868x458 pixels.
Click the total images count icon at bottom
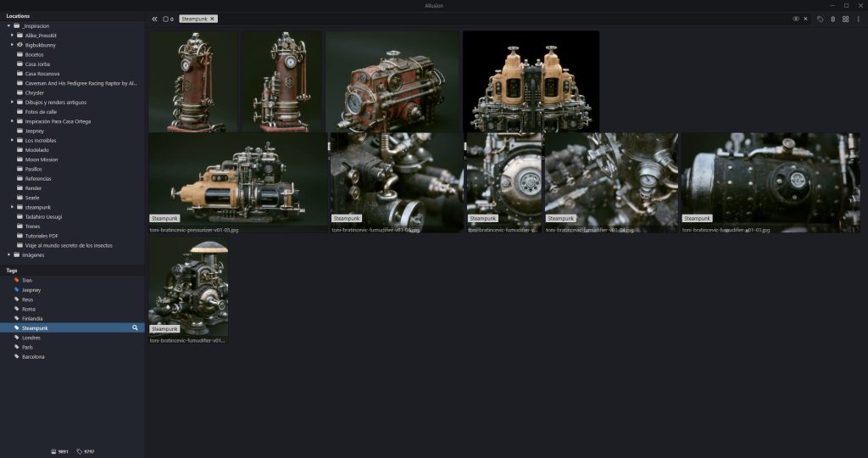coord(54,451)
